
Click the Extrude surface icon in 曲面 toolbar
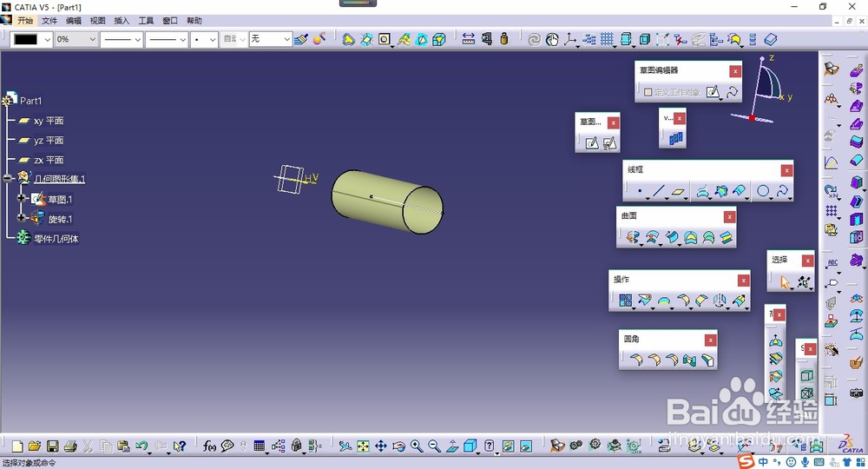tap(632, 238)
